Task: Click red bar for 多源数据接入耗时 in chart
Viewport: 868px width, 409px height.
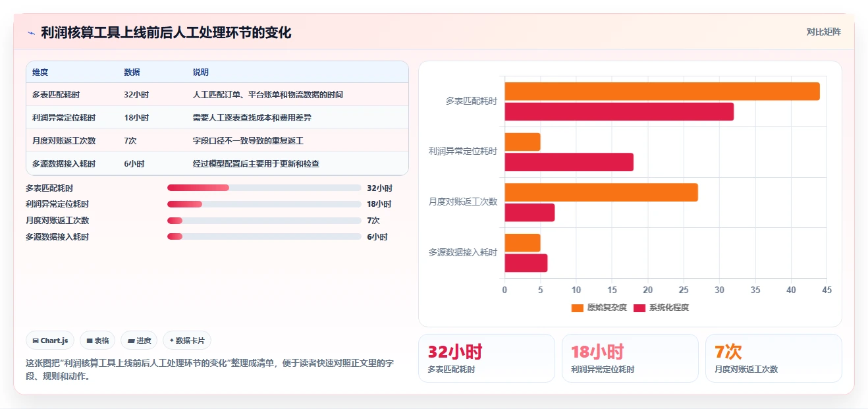Action: coord(526,263)
